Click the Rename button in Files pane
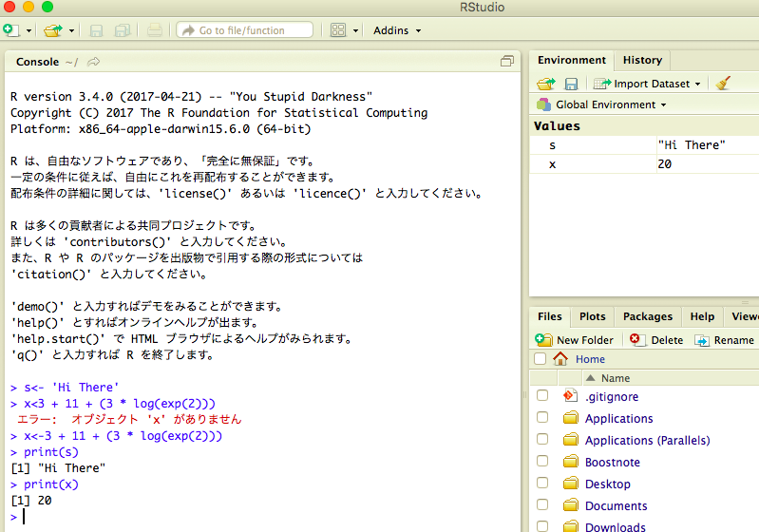759x532 pixels. click(x=724, y=340)
